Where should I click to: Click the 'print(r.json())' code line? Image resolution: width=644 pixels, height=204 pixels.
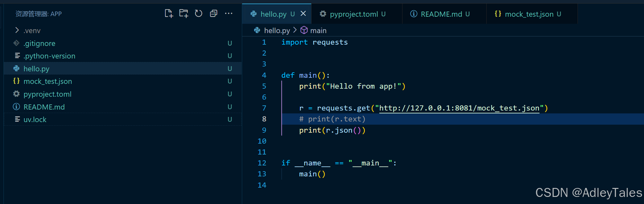click(332, 130)
